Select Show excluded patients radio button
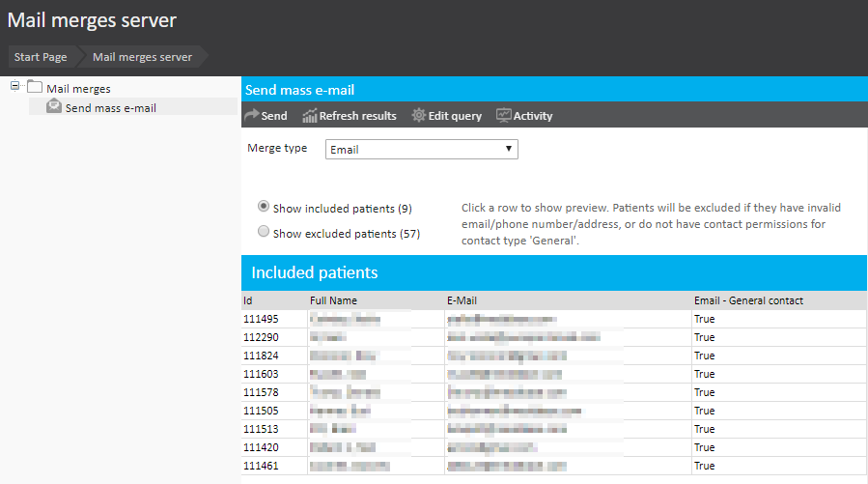The height and width of the screenshot is (484, 868). pyautogui.click(x=264, y=232)
